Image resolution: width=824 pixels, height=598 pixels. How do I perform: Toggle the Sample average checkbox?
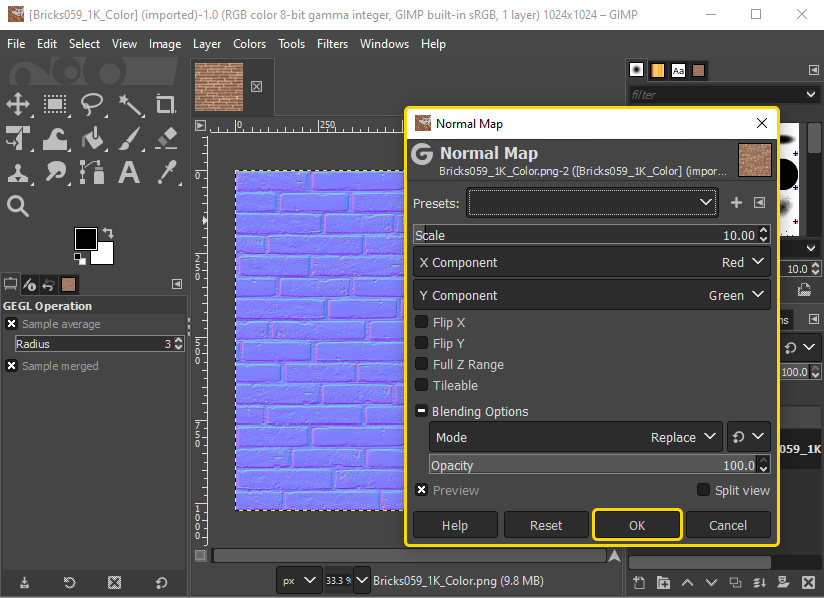12,324
